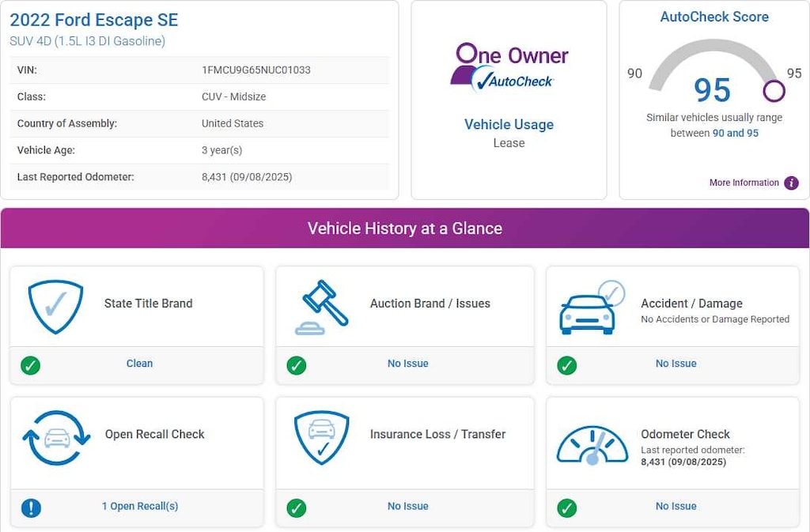Screen dimensions: 810x532
Task: Open the More Information link
Action: (744, 183)
